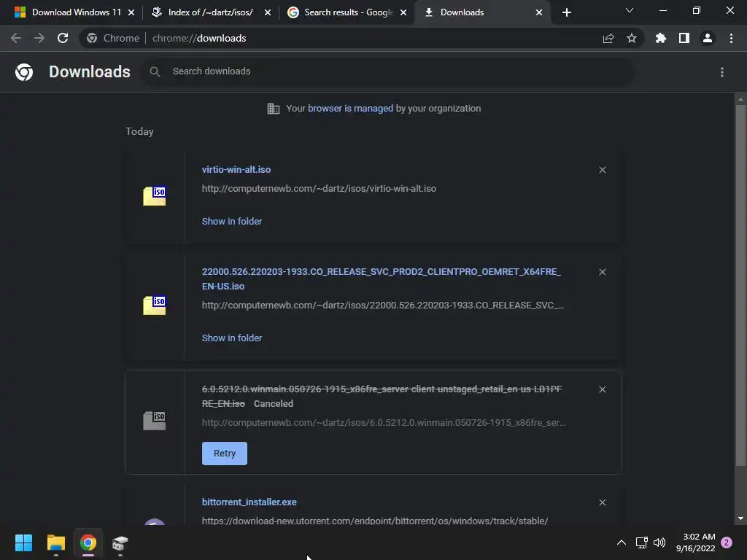
Task: Close the Download Windows 11 tab
Action: 131,12
